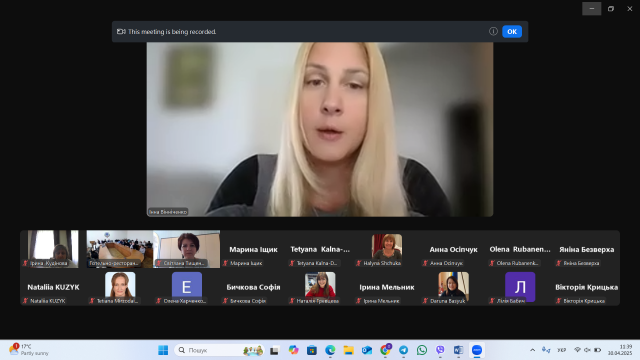The width and height of the screenshot is (640, 360).
Task: Select the Nataliia KUZYK participant tile
Action: tap(53, 287)
